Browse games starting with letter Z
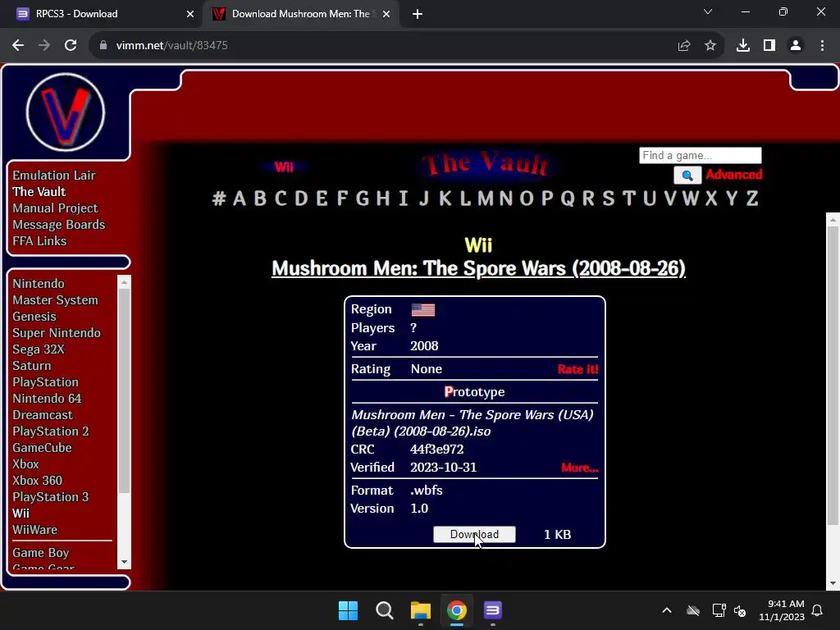The height and width of the screenshot is (630, 840). [x=753, y=199]
